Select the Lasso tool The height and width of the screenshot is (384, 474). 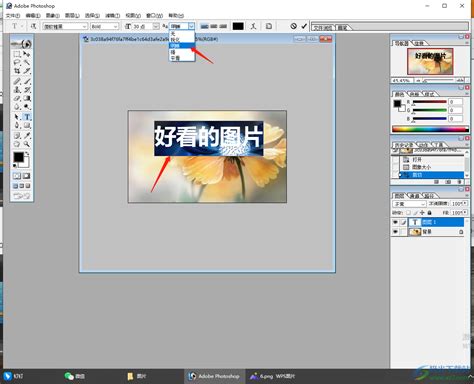(x=17, y=62)
